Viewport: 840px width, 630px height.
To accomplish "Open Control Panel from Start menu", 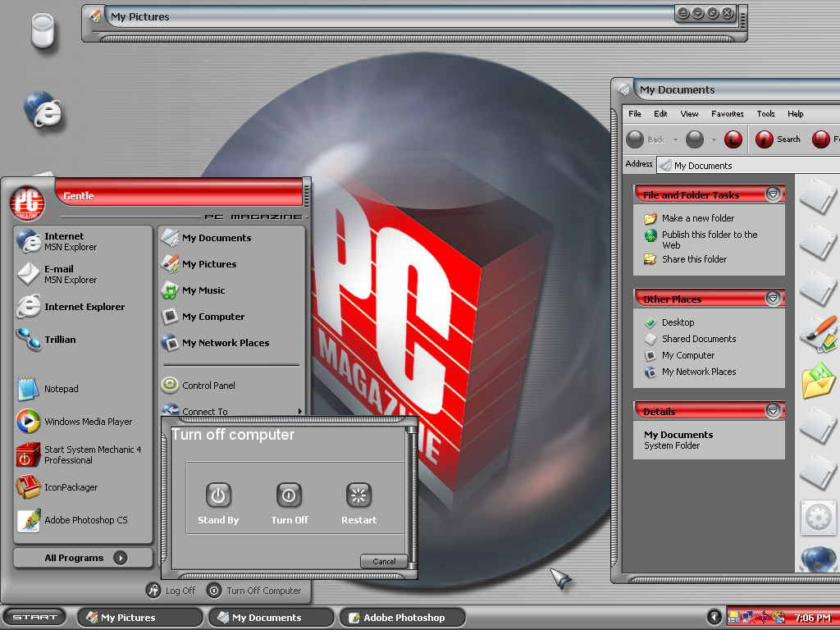I will [231, 386].
